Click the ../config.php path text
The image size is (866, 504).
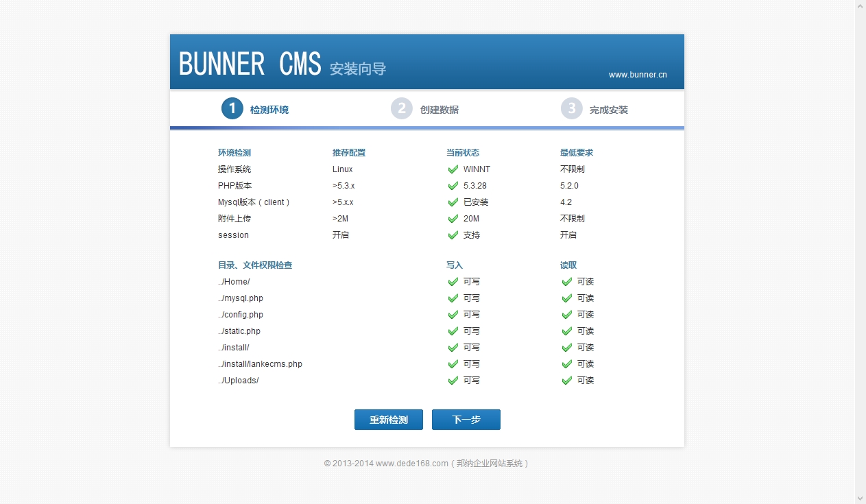(241, 315)
